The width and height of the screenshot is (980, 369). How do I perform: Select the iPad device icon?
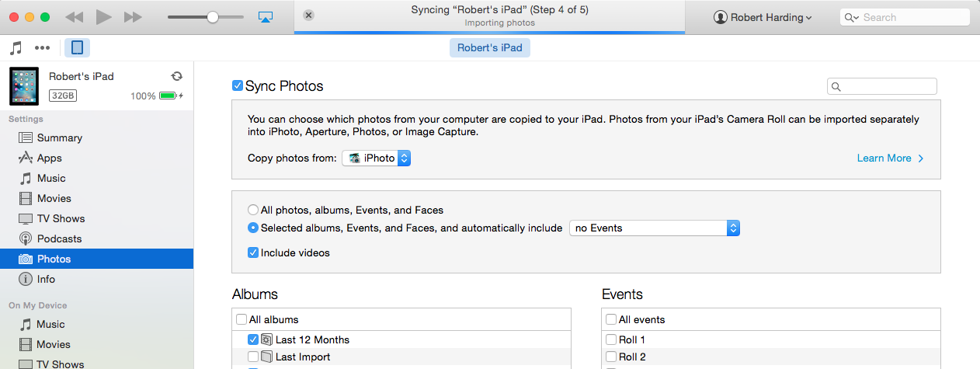pos(77,47)
